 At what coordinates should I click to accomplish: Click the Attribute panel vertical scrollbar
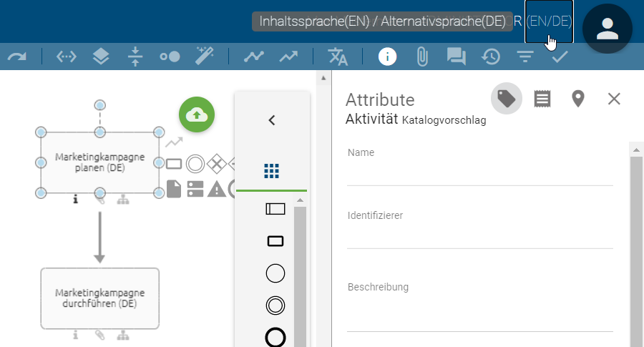636,251
